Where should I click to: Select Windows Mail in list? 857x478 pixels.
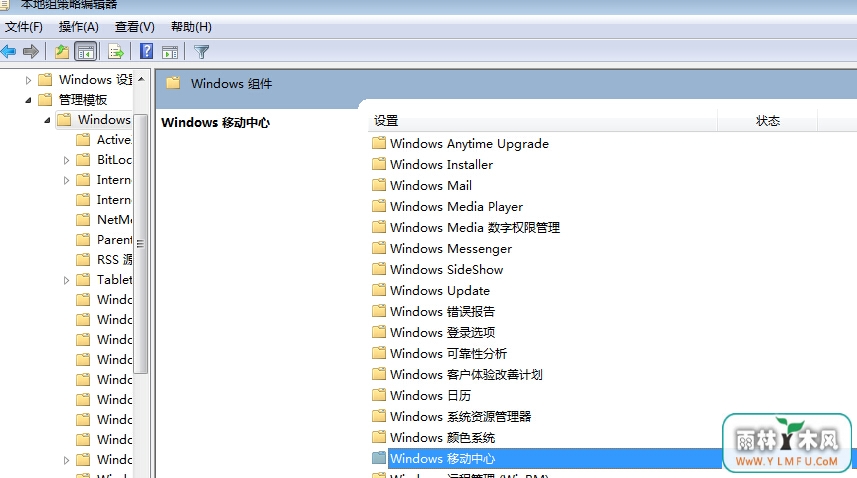tap(431, 185)
